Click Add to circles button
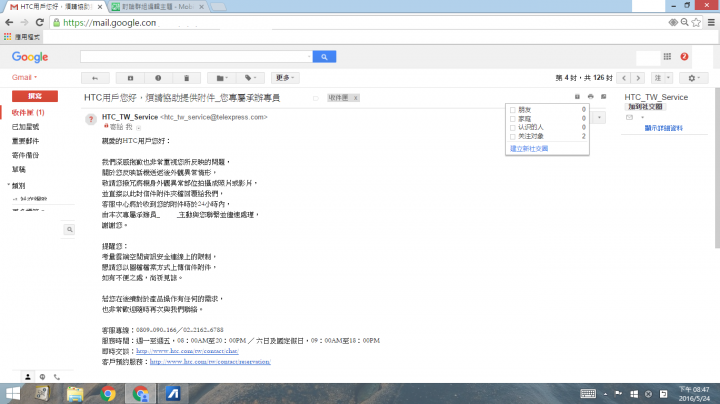720x404 pixels. click(645, 107)
